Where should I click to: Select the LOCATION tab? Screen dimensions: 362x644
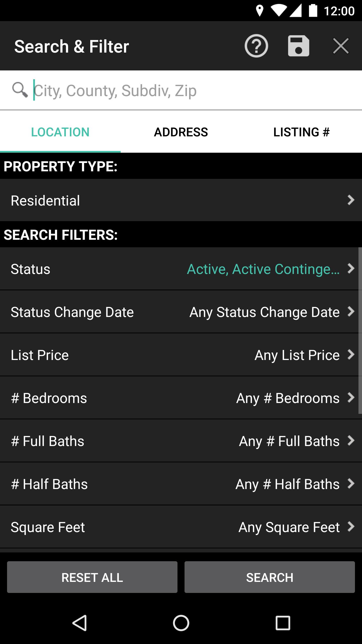click(60, 132)
